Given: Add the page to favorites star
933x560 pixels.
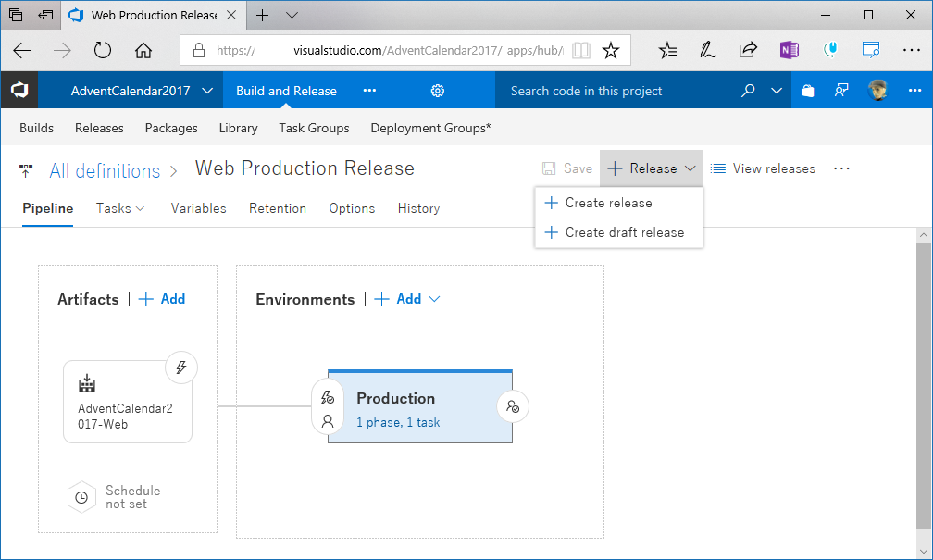Looking at the screenshot, I should tap(611, 51).
